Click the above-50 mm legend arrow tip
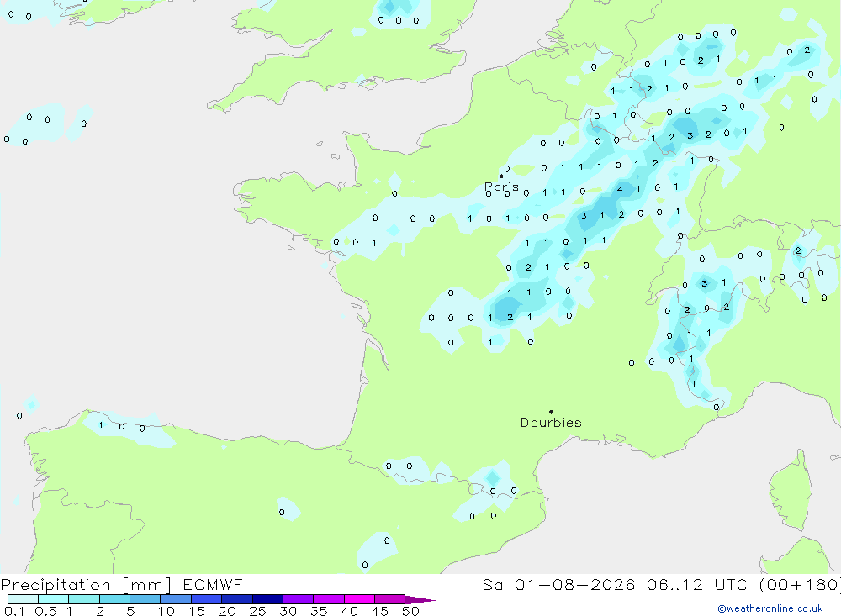 click(421, 600)
